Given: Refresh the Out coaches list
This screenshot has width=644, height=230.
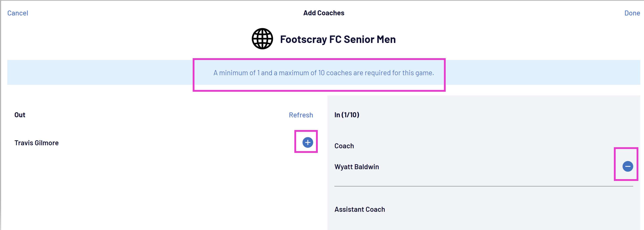Looking at the screenshot, I should coord(301,115).
